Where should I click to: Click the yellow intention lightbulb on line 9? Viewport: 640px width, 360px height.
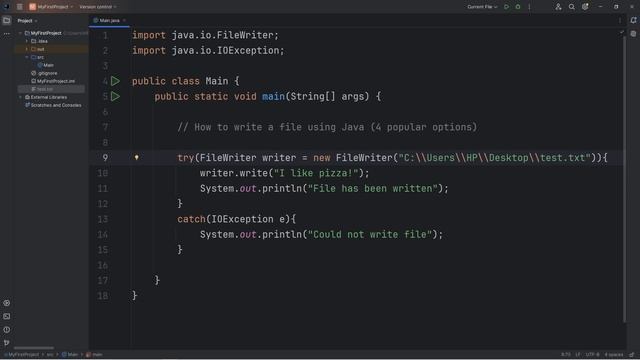pos(137,158)
